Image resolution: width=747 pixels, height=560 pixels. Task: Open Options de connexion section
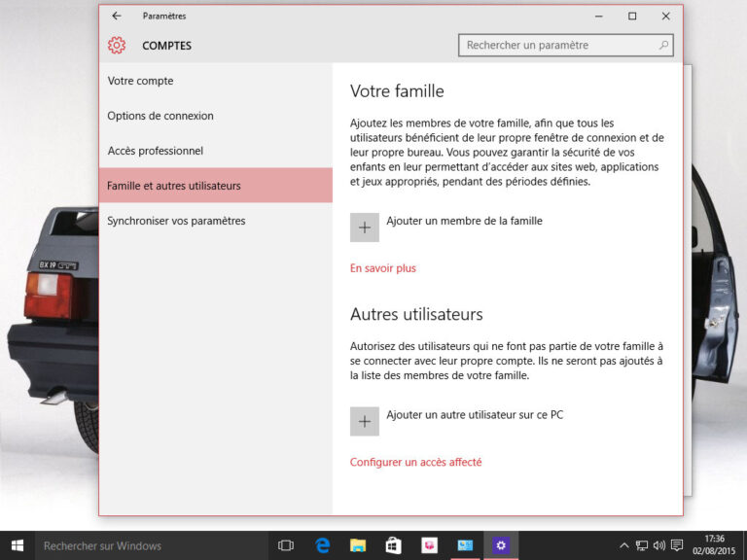(x=160, y=116)
